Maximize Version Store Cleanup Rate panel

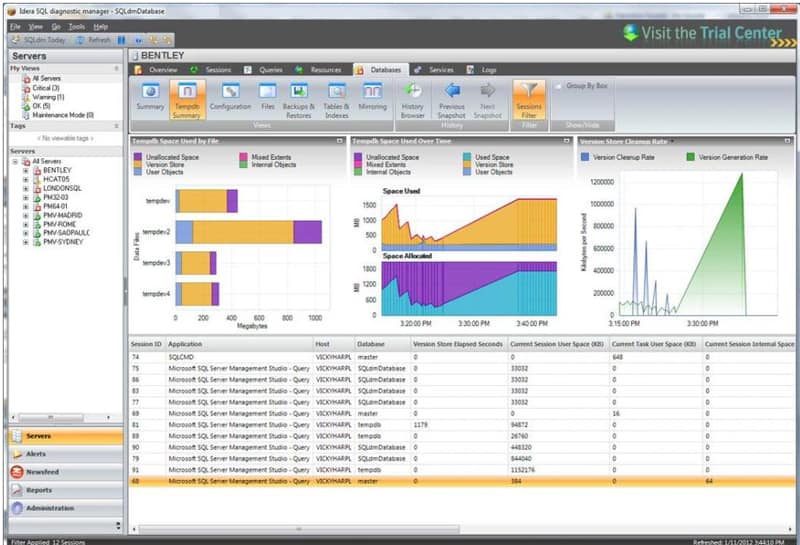point(787,141)
